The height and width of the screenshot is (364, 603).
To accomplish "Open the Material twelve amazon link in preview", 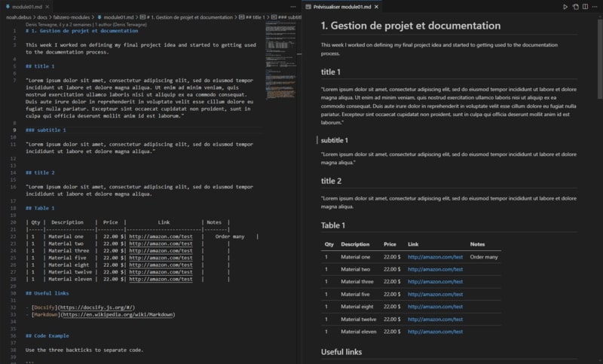I will coord(435,320).
